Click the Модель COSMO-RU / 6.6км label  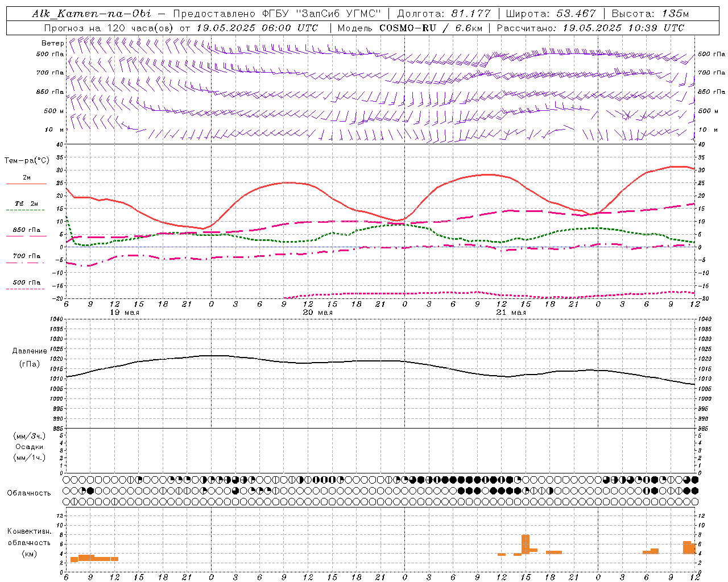point(409,28)
